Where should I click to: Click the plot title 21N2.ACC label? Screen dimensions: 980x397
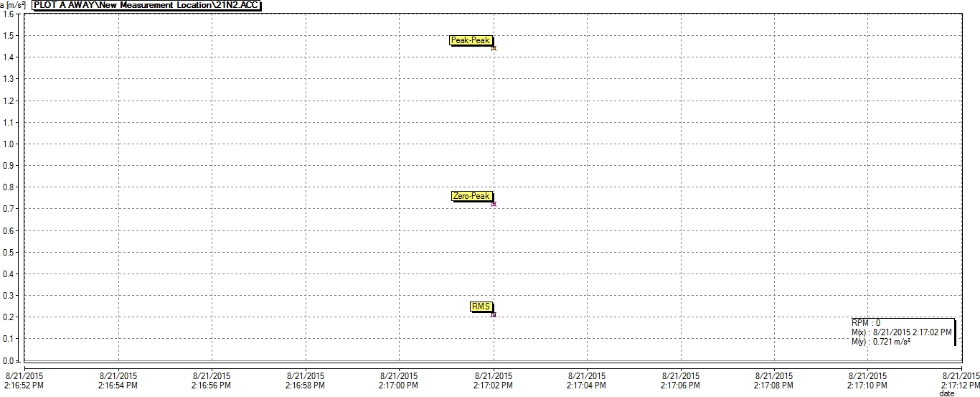[x=146, y=5]
